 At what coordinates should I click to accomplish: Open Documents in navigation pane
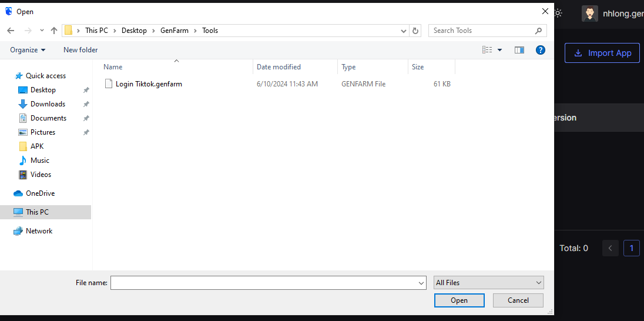pyautogui.click(x=48, y=118)
